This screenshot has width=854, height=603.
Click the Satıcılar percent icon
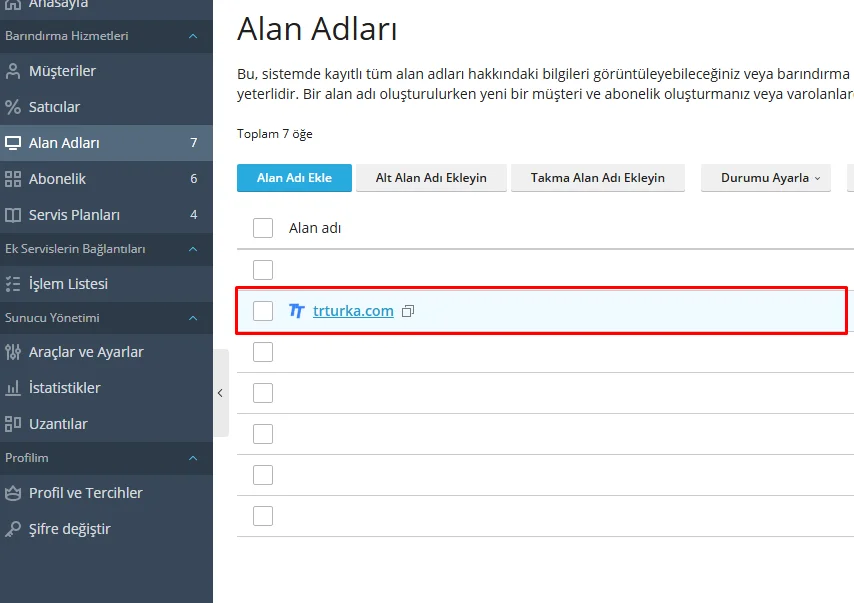point(13,107)
